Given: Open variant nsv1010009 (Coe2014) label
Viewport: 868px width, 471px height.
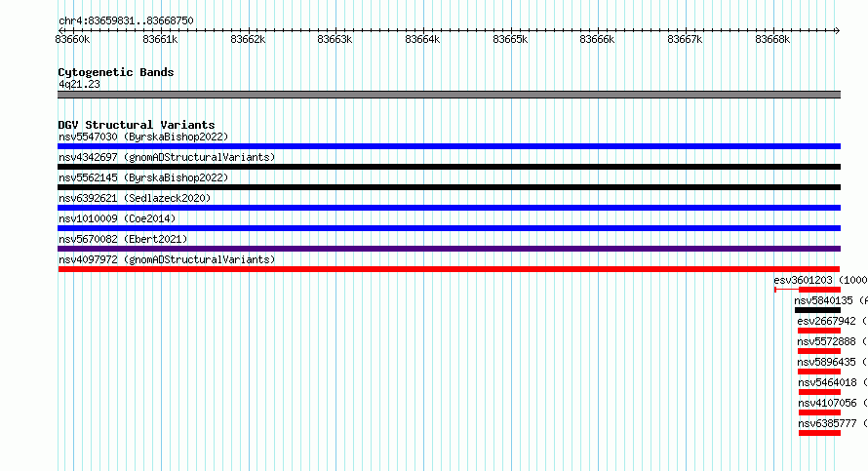Looking at the screenshot, I should pos(117,218).
